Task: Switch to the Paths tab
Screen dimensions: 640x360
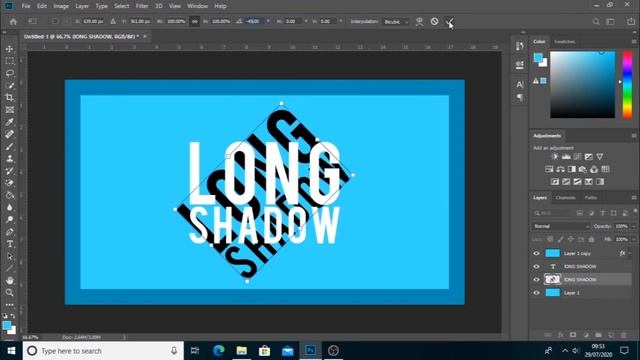Action: 591,198
